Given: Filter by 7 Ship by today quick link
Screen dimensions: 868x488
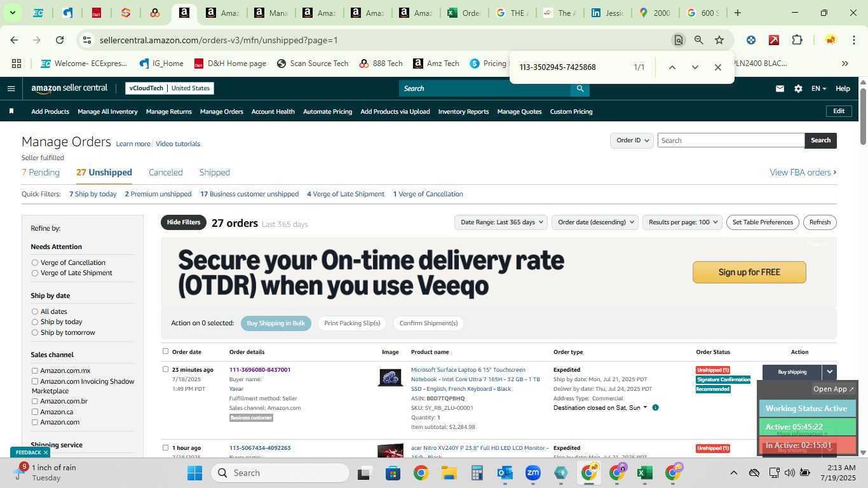Looking at the screenshot, I should (x=93, y=194).
